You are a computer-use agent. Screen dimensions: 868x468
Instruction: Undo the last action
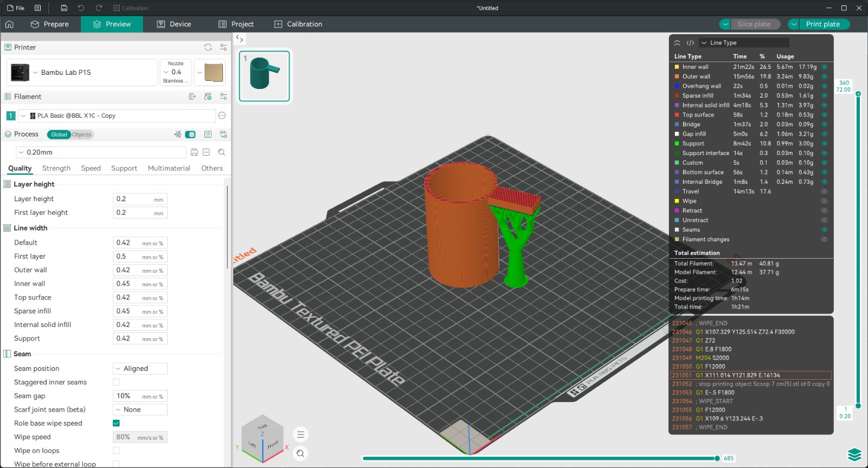[81, 8]
